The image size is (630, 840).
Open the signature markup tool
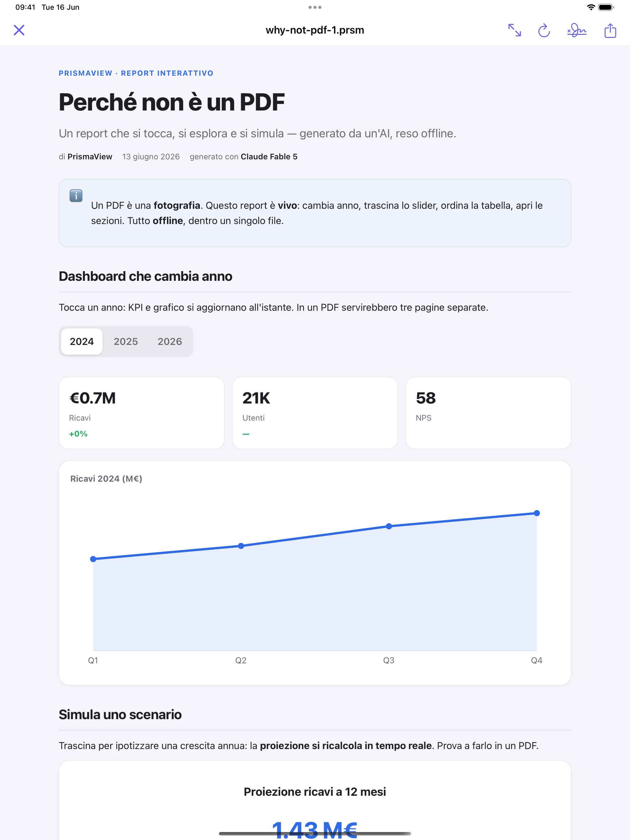[x=577, y=30]
